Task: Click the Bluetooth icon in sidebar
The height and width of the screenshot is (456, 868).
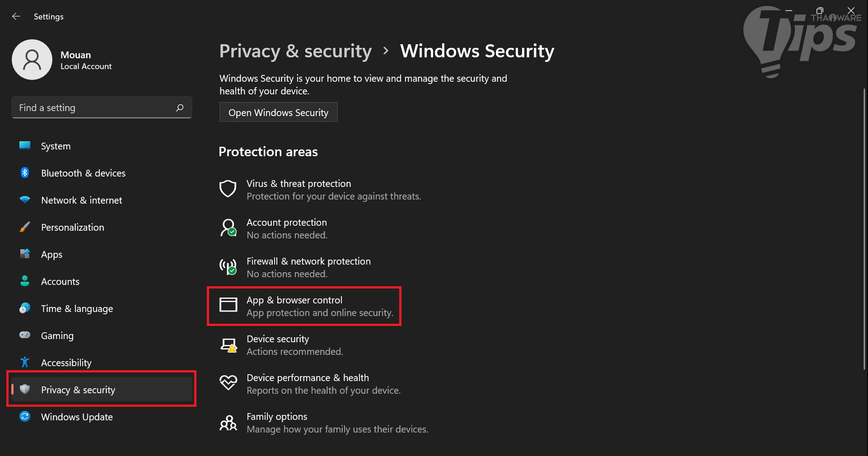Action: pos(25,173)
